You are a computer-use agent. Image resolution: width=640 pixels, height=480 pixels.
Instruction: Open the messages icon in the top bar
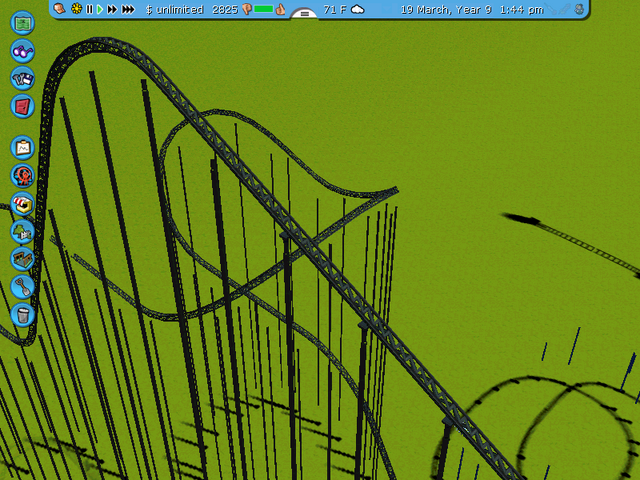(x=60, y=9)
